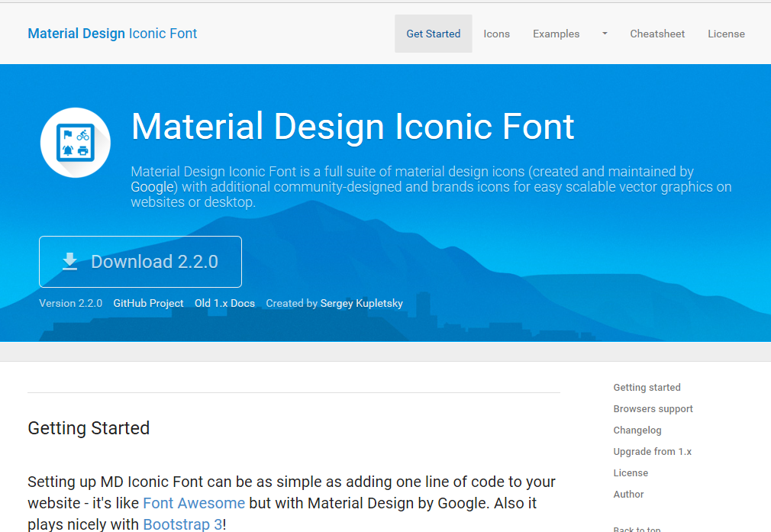Open the Examples nav item
The height and width of the screenshot is (532, 771).
(556, 34)
